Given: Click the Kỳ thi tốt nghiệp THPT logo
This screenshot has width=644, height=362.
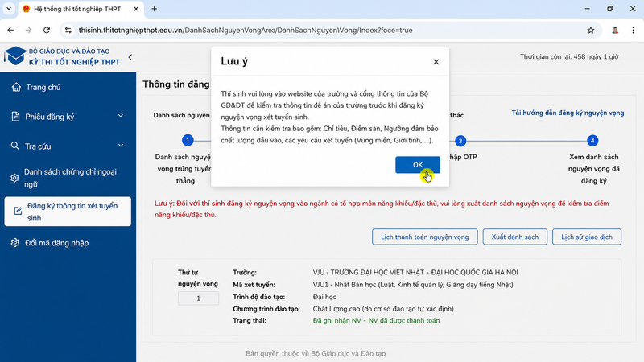Looking at the screenshot, I should 62,56.
